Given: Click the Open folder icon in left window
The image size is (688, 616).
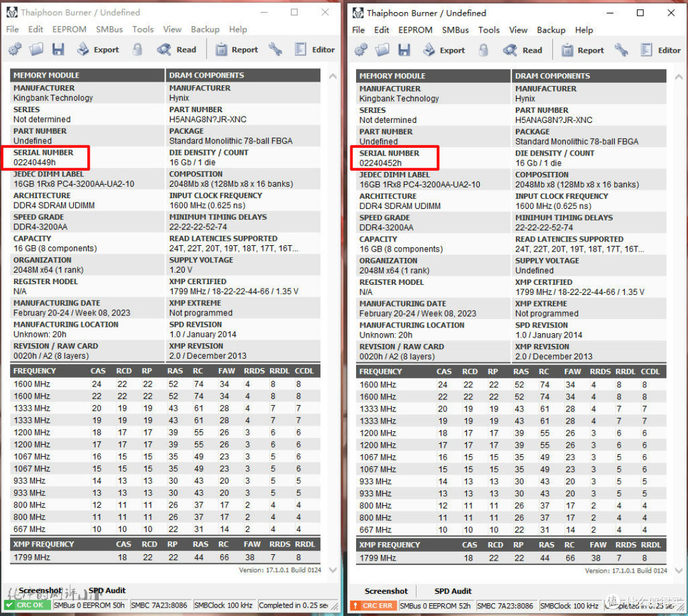Looking at the screenshot, I should click(36, 49).
